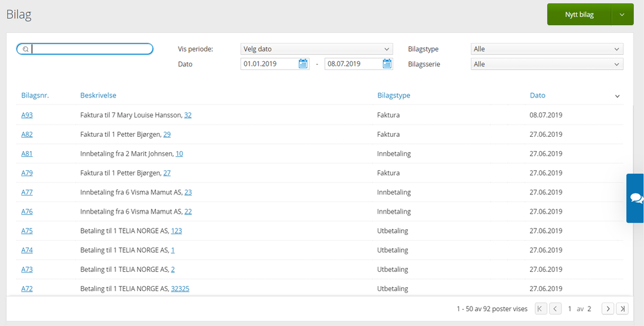Image resolution: width=644 pixels, height=326 pixels.
Task: Focus the search input field
Action: tap(84, 49)
